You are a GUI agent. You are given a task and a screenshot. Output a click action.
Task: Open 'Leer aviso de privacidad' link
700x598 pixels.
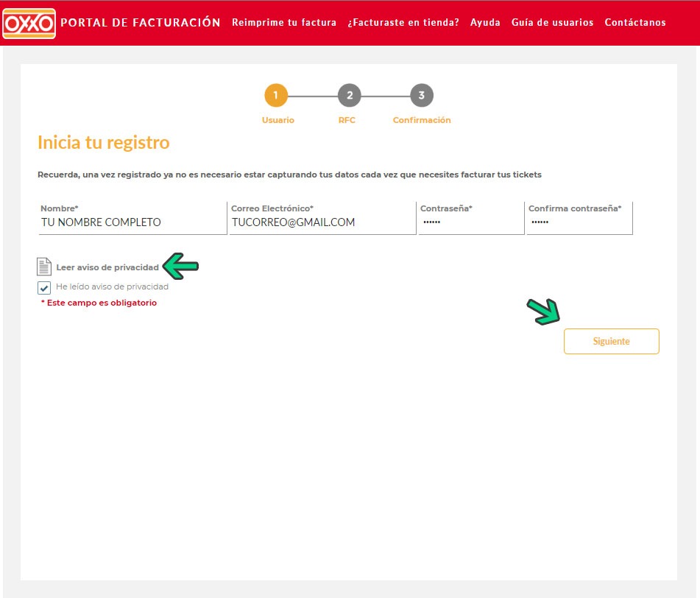[107, 267]
